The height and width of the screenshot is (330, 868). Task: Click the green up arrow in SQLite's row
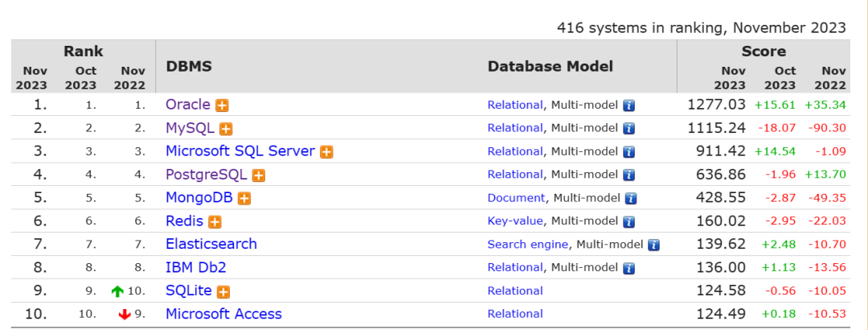click(x=117, y=291)
